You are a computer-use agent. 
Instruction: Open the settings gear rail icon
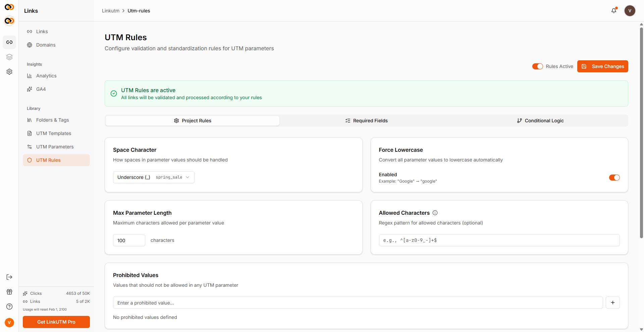pos(9,72)
